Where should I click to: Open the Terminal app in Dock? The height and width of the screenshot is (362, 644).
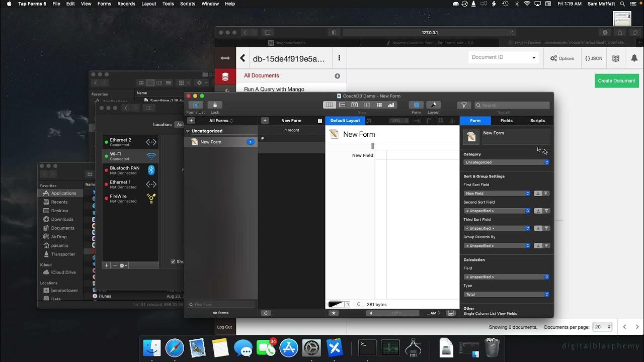[x=368, y=347]
